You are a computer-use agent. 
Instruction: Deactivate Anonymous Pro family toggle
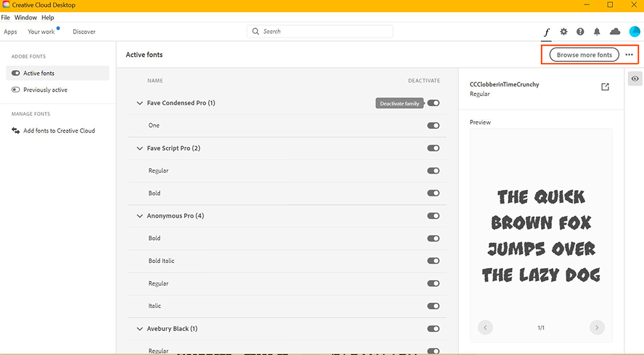pyautogui.click(x=433, y=216)
